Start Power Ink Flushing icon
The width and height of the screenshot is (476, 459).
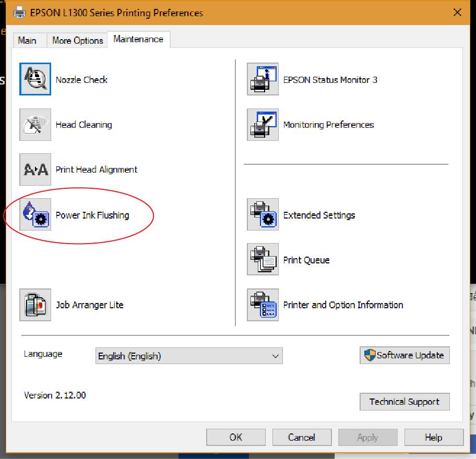[x=35, y=214]
